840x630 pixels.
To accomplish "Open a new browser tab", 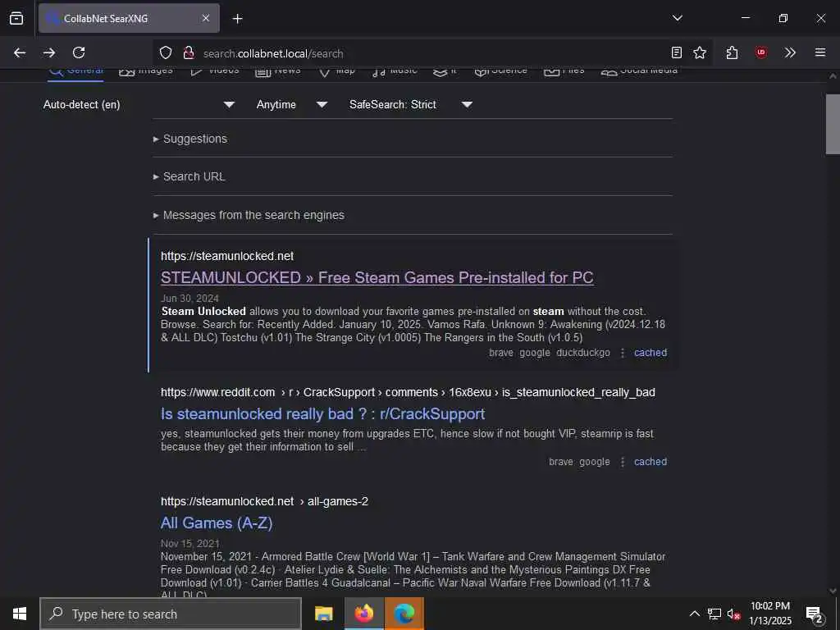I will click(237, 19).
